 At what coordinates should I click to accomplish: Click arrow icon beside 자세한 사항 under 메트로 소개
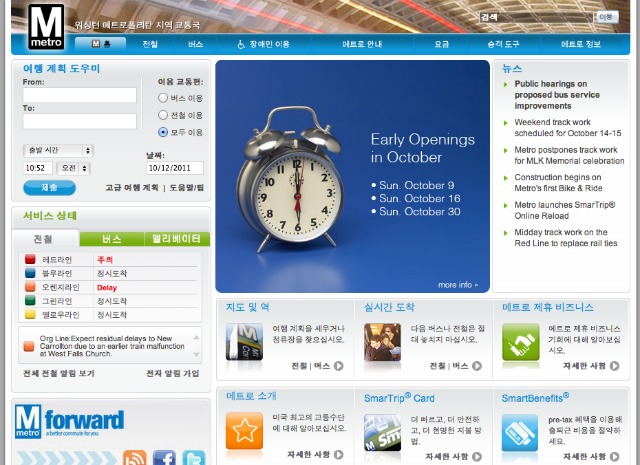(338, 454)
